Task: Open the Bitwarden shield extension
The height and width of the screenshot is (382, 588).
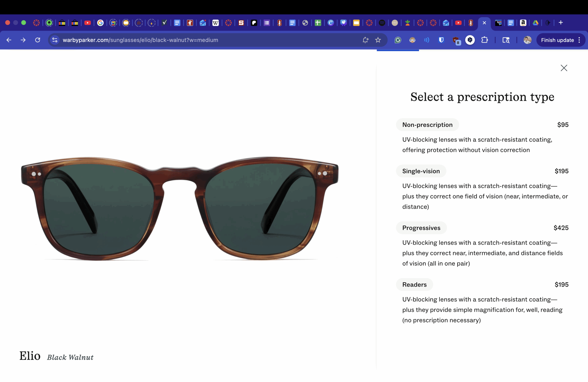Action: click(441, 40)
